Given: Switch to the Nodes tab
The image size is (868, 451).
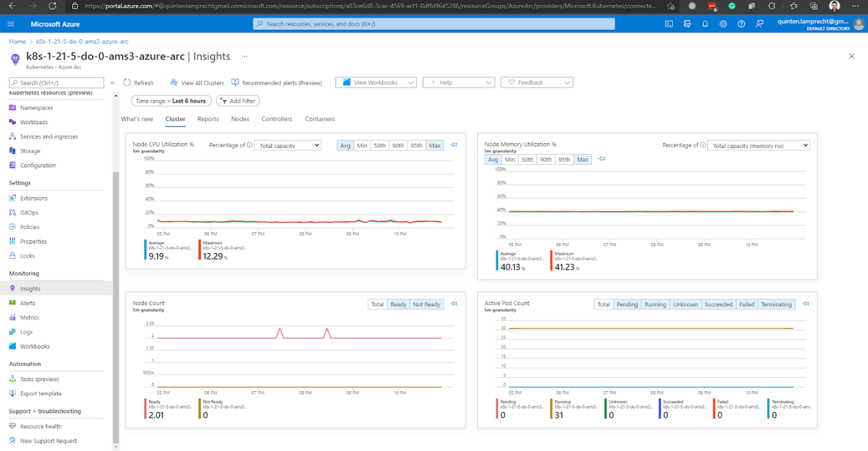Looking at the screenshot, I should click(240, 119).
